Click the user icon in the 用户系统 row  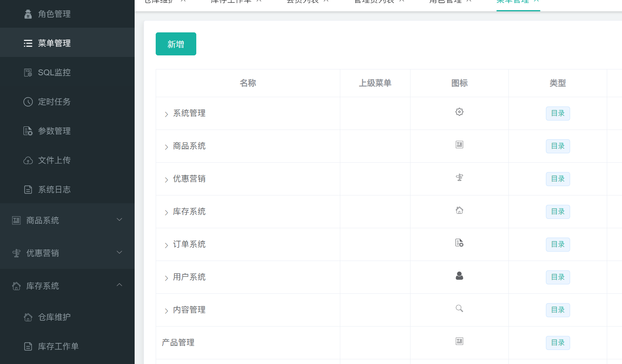click(x=460, y=276)
